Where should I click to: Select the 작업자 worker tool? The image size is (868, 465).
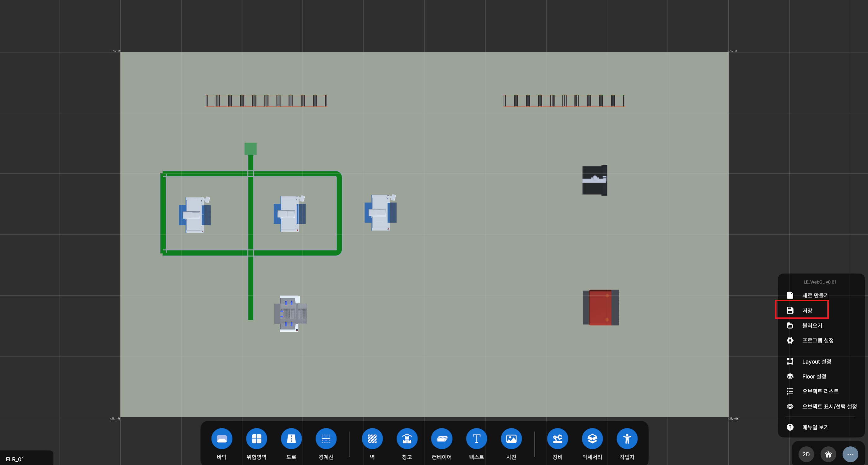tap(627, 438)
